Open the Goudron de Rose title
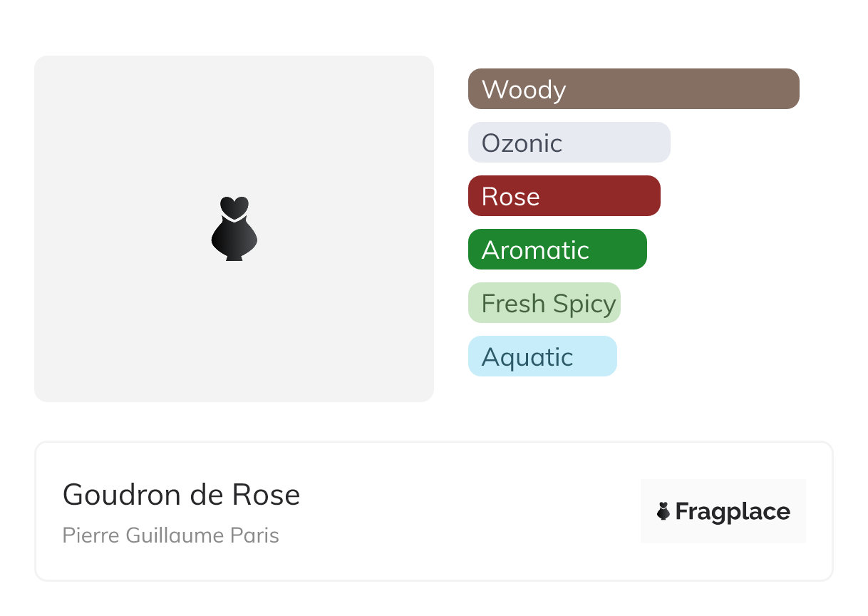 click(181, 495)
